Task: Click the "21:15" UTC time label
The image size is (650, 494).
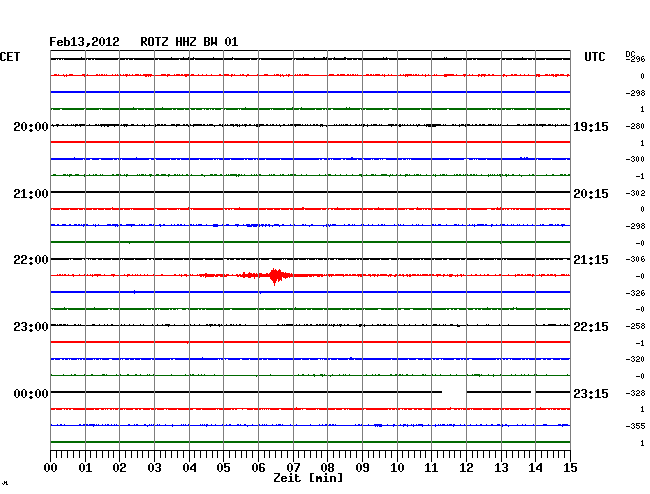Action: 591,260
